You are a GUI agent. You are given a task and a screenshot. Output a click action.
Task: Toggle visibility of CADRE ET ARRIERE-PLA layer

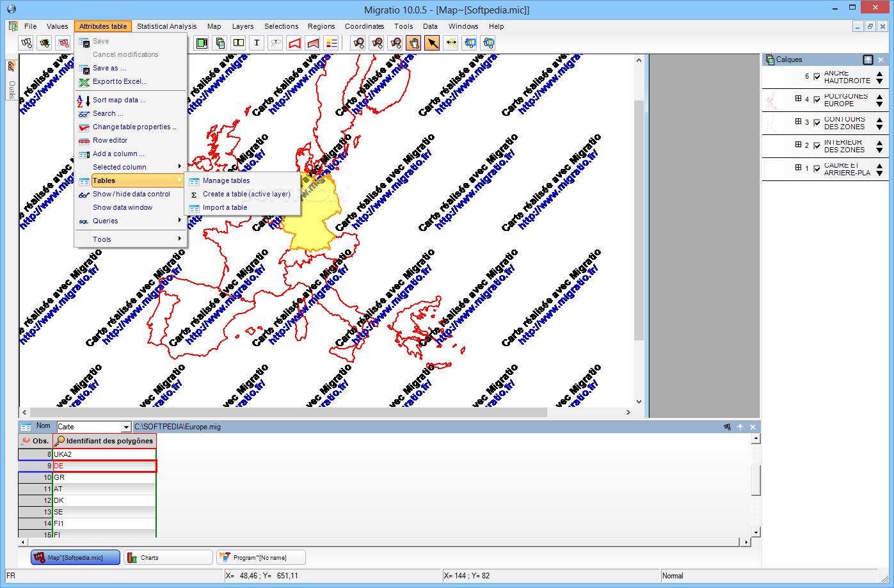coord(817,169)
